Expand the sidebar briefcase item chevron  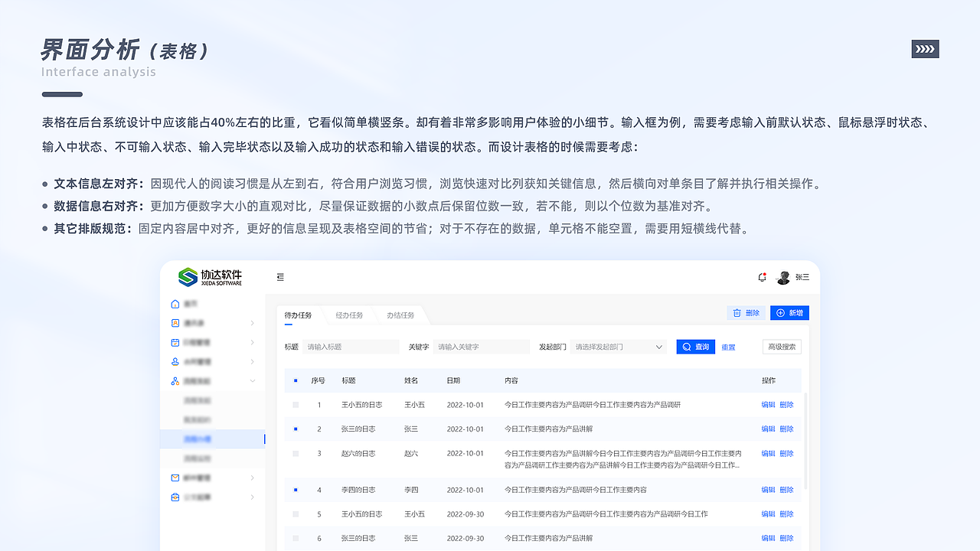(x=253, y=497)
